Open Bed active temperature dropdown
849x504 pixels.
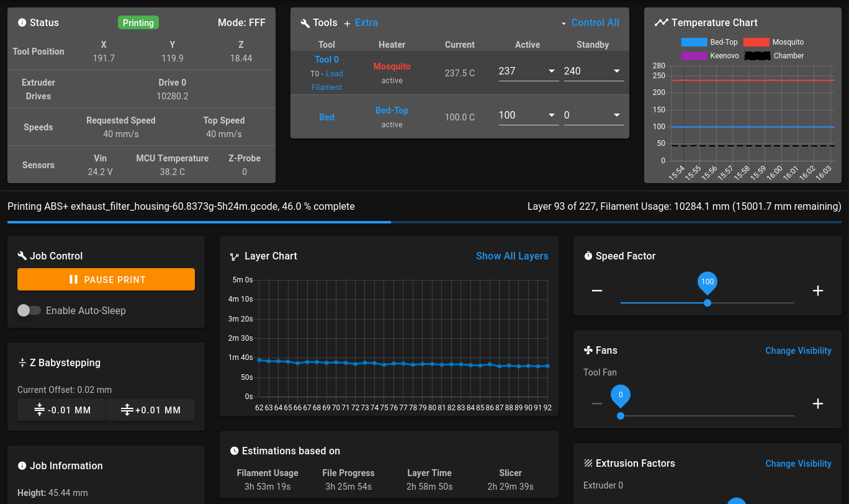552,115
